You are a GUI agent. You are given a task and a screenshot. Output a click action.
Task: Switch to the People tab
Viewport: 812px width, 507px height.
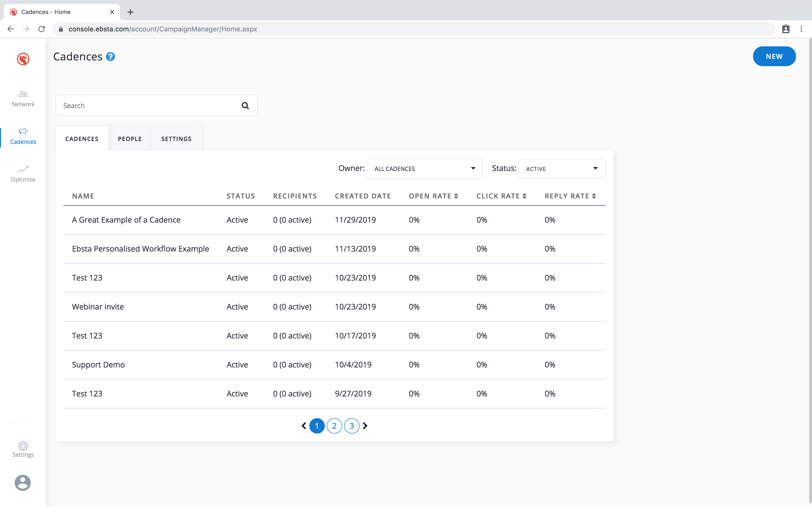(130, 139)
